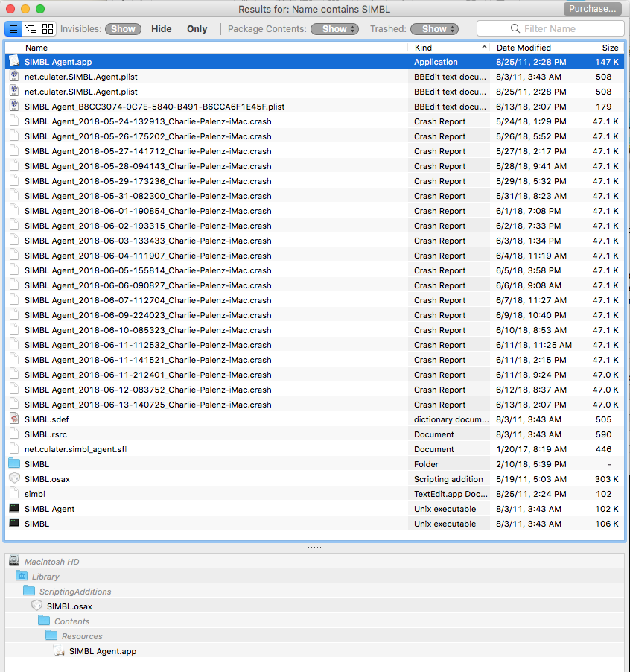Switch to icon grid view
Image resolution: width=630 pixels, height=672 pixels.
click(48, 29)
